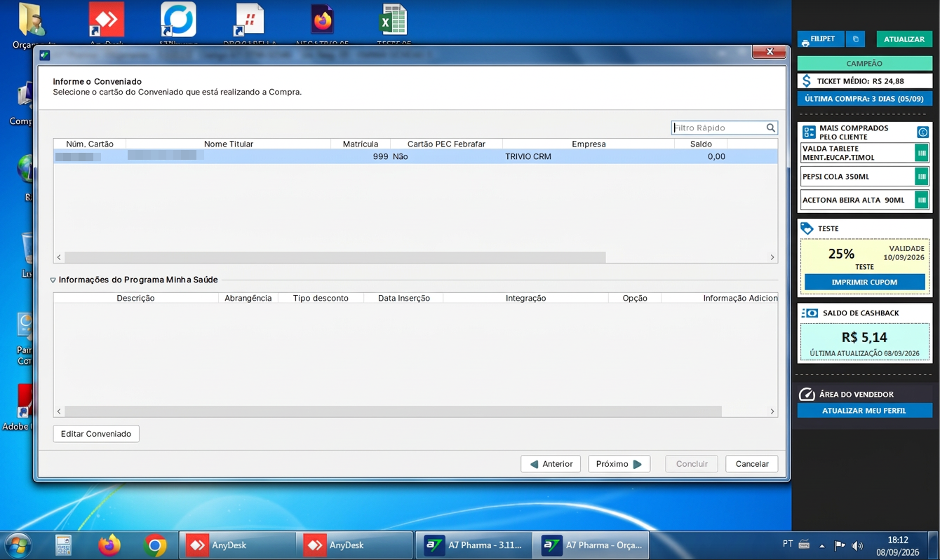The width and height of the screenshot is (940, 560).
Task: Click the volume icon in the system tray
Action: (857, 545)
